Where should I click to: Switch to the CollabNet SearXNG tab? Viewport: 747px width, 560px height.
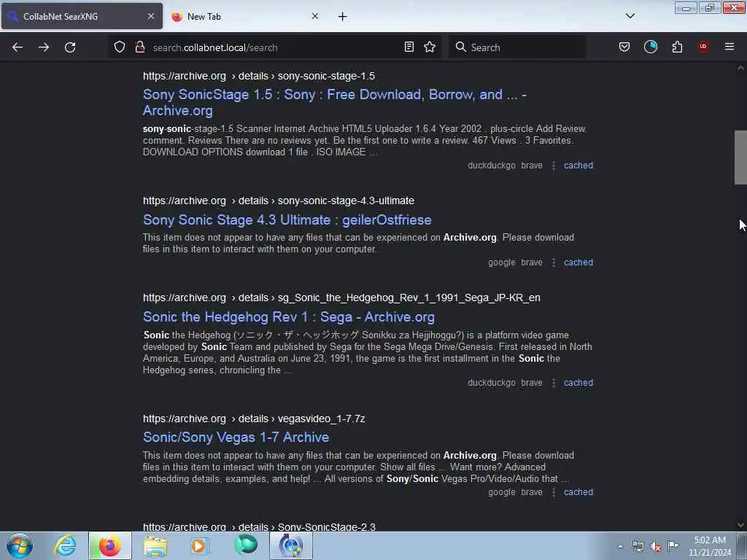pos(82,16)
